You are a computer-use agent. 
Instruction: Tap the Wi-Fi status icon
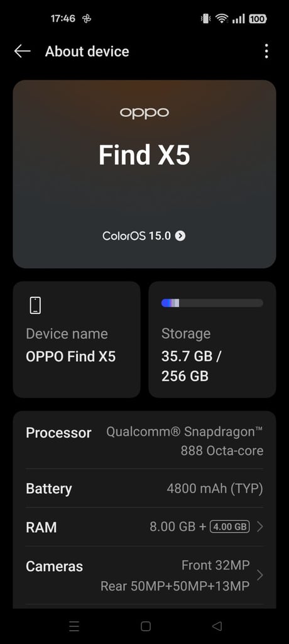tap(222, 18)
